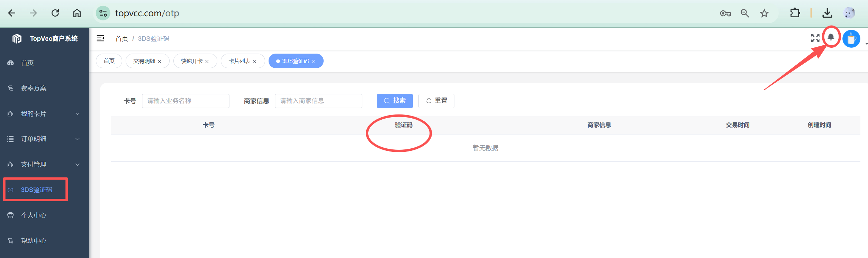Viewport: 868px width, 258px height.
Task: Click the browser extensions puzzle icon
Action: click(x=795, y=13)
